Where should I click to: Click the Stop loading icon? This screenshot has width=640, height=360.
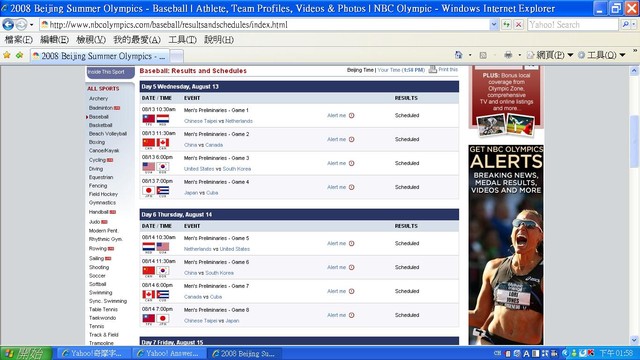tap(518, 25)
